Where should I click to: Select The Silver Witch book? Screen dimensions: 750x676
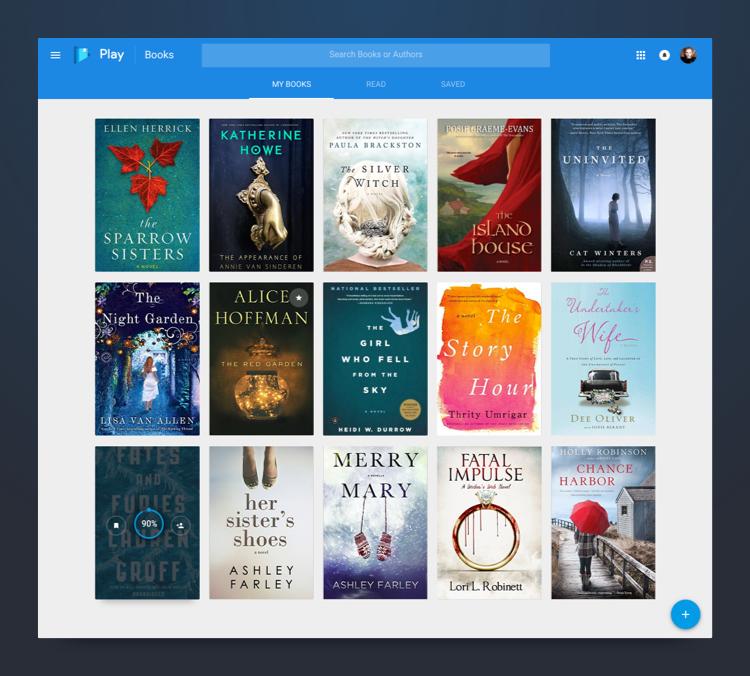pyautogui.click(x=375, y=195)
